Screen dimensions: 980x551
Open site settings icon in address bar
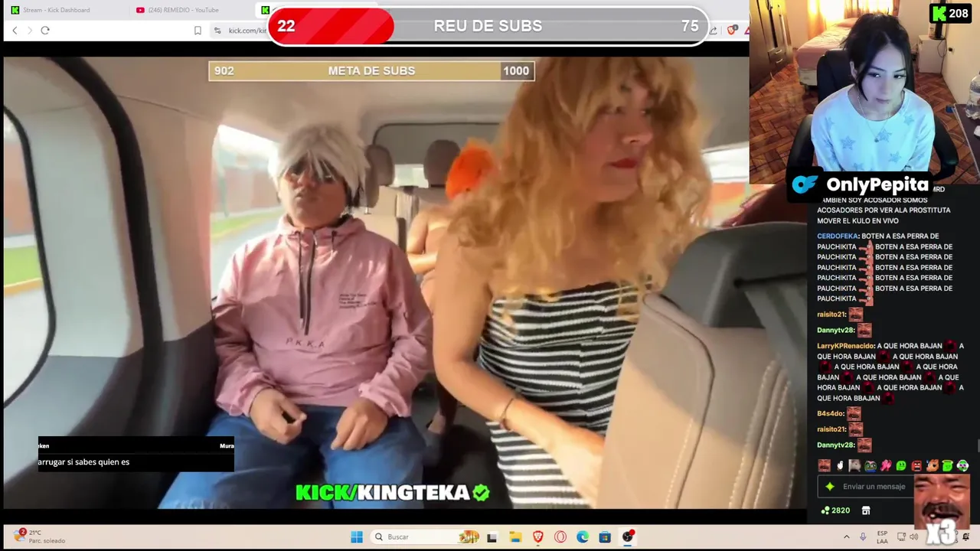(217, 31)
